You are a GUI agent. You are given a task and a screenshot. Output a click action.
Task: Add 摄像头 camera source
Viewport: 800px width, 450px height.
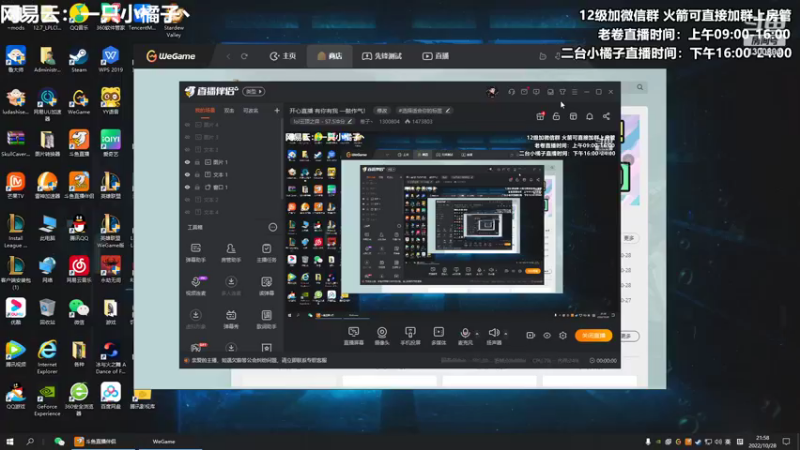[382, 336]
